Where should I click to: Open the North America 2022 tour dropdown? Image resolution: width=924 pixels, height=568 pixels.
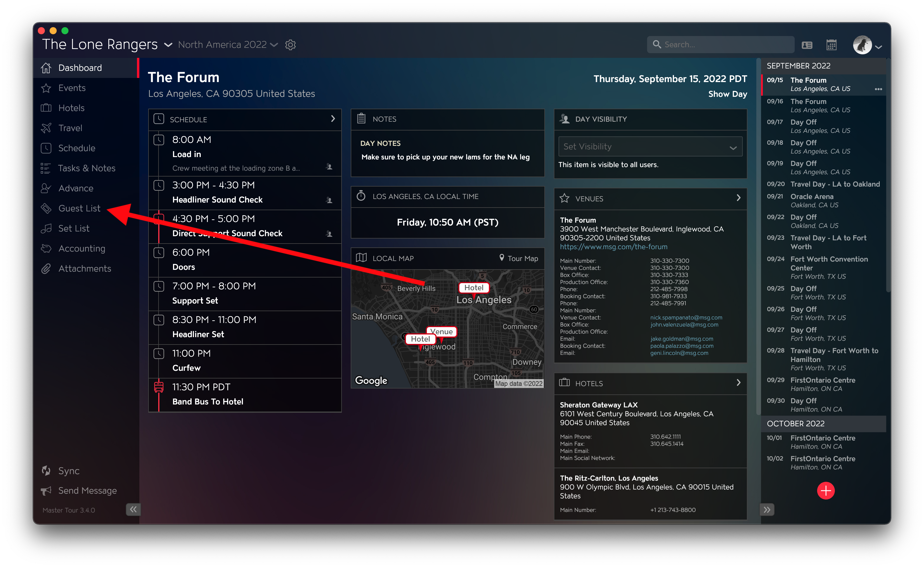[x=274, y=45]
